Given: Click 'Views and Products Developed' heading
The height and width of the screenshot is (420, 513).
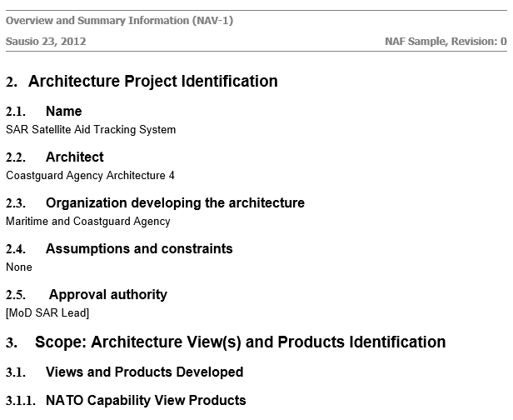Looking at the screenshot, I should tap(144, 372).
